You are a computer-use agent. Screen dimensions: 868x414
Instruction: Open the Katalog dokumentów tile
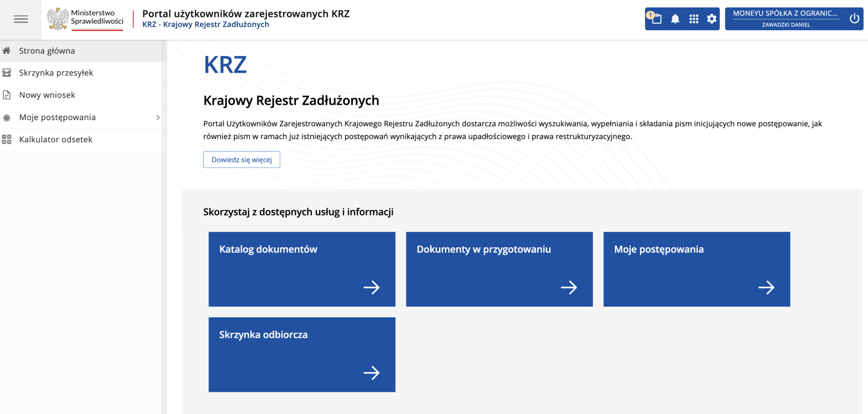coord(302,269)
